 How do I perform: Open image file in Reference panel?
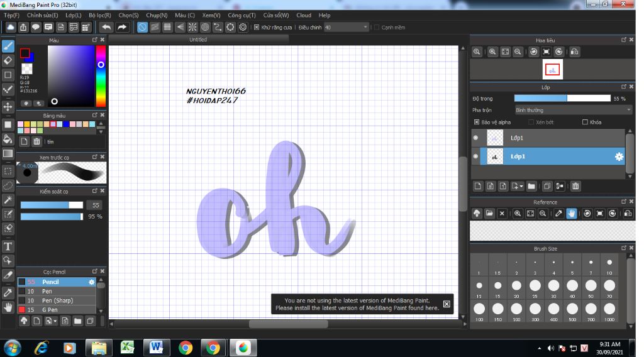[489, 213]
